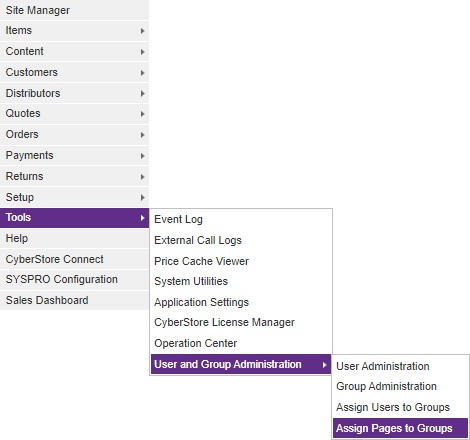The image size is (470, 440).
Task: Expand the Setup submenu arrow
Action: [142, 197]
